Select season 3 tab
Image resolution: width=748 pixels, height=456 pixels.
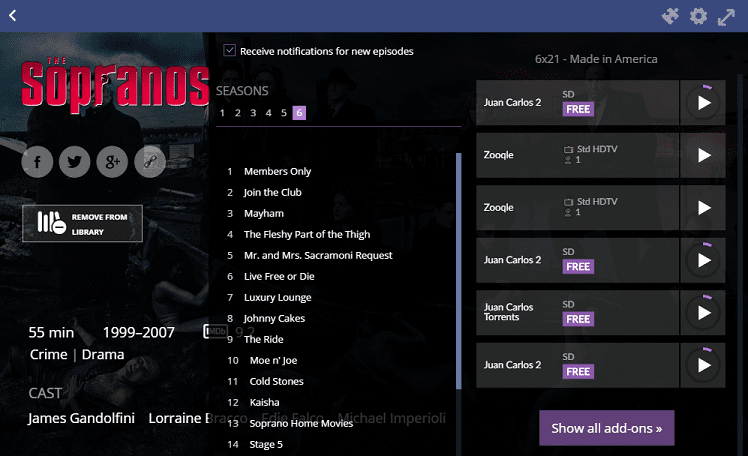[x=253, y=113]
